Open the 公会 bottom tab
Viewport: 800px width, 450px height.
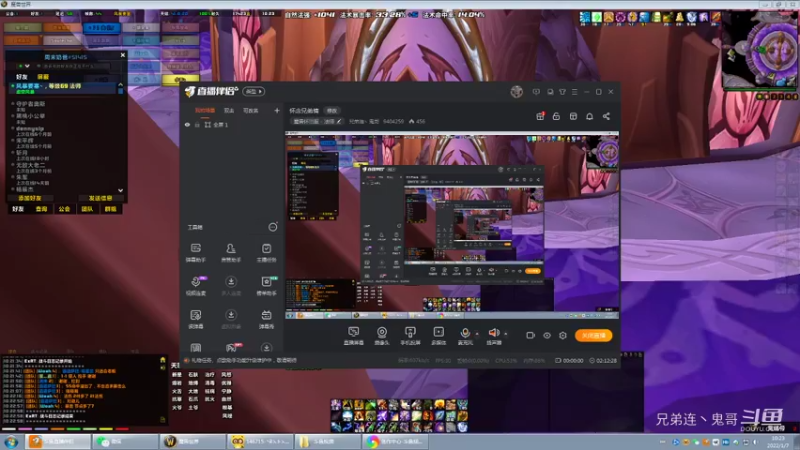64,209
